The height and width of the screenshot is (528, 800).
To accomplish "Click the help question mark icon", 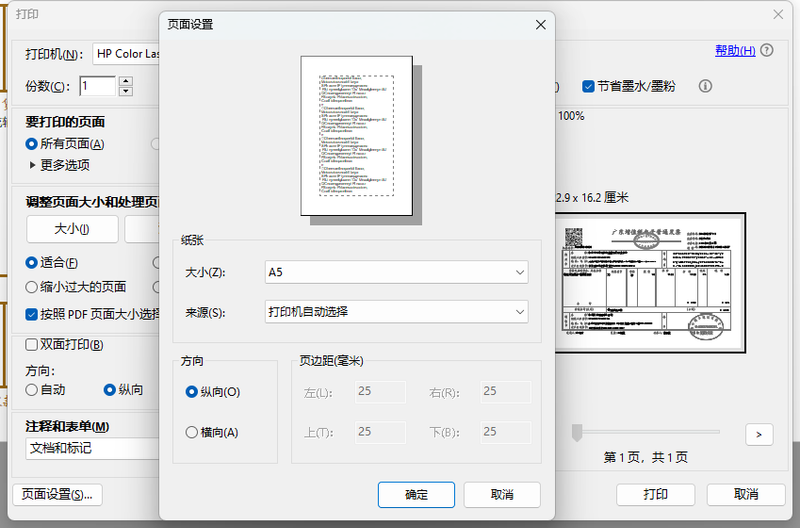I will [x=767, y=51].
